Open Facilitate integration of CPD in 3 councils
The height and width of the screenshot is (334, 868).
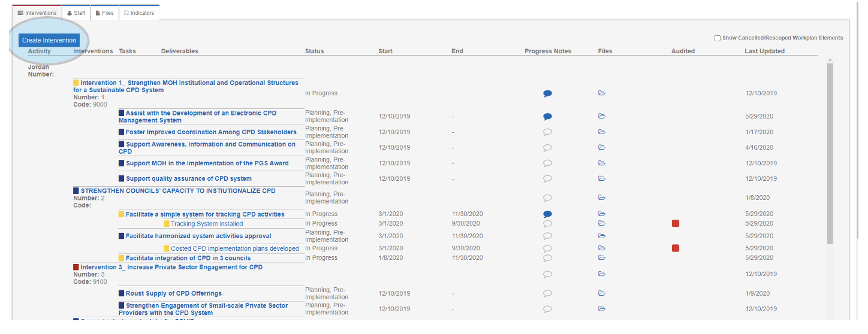pos(188,259)
